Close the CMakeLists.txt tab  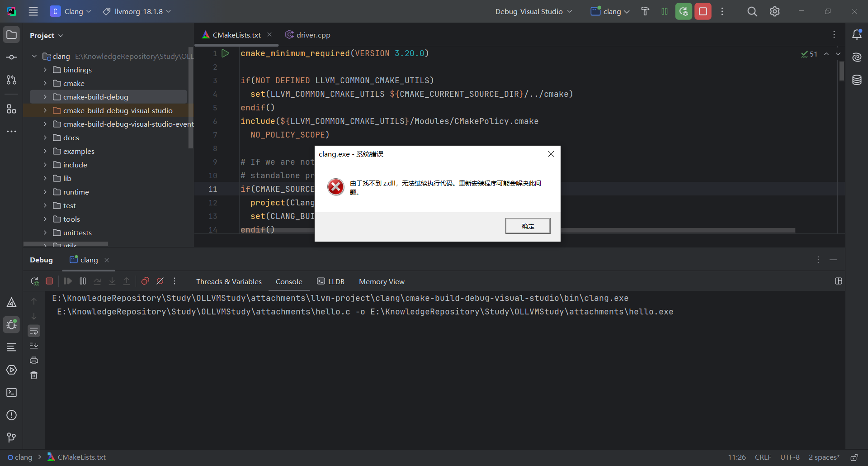[x=269, y=35]
